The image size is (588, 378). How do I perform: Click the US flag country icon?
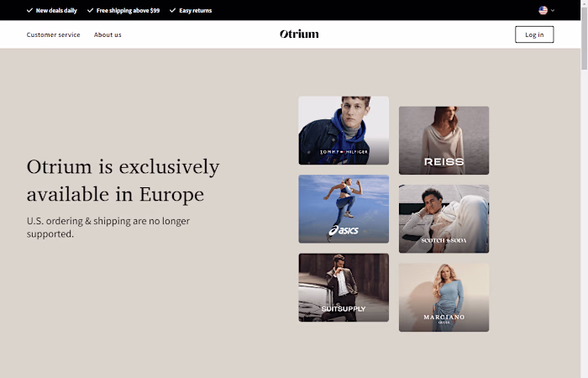tap(543, 10)
